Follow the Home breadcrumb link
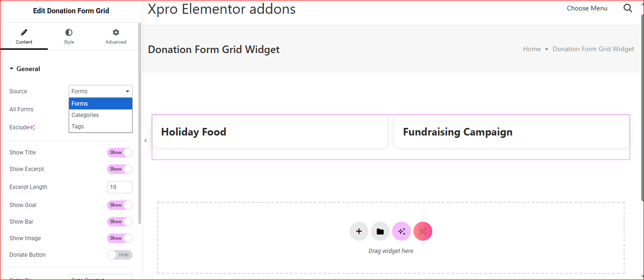 coord(532,49)
